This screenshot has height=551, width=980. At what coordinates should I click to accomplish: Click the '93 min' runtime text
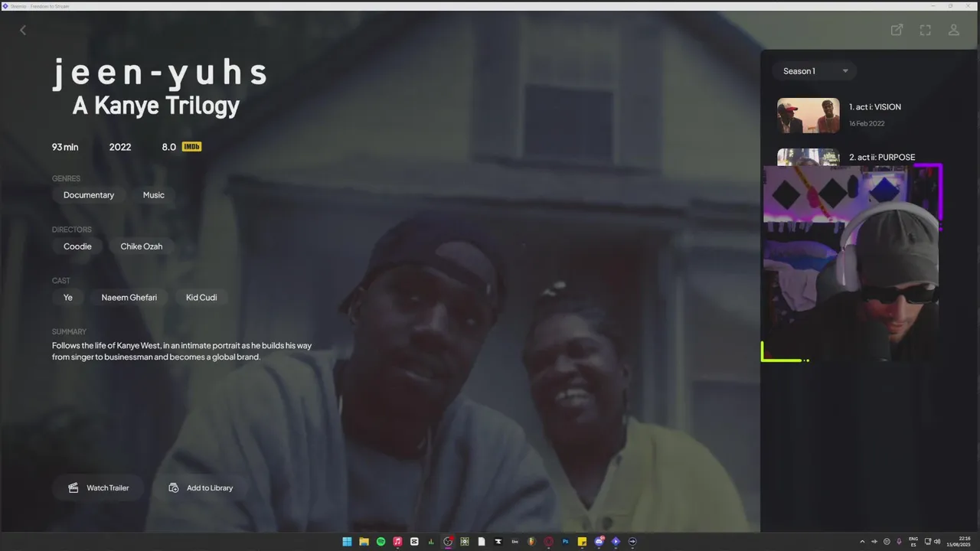pyautogui.click(x=65, y=147)
